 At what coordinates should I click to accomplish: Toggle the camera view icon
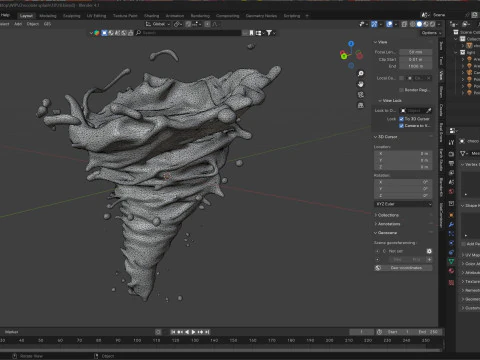(x=361, y=95)
